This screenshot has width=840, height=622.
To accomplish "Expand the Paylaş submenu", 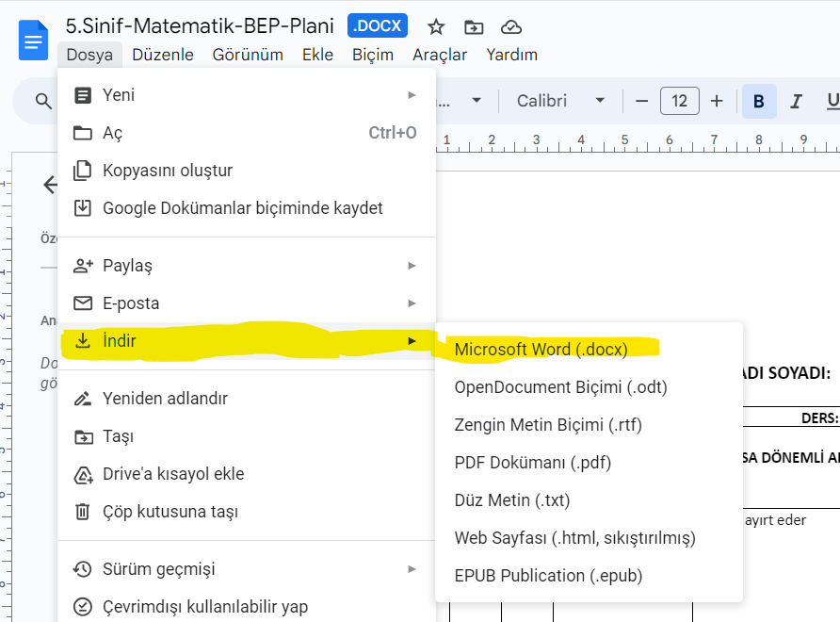I will 247,266.
